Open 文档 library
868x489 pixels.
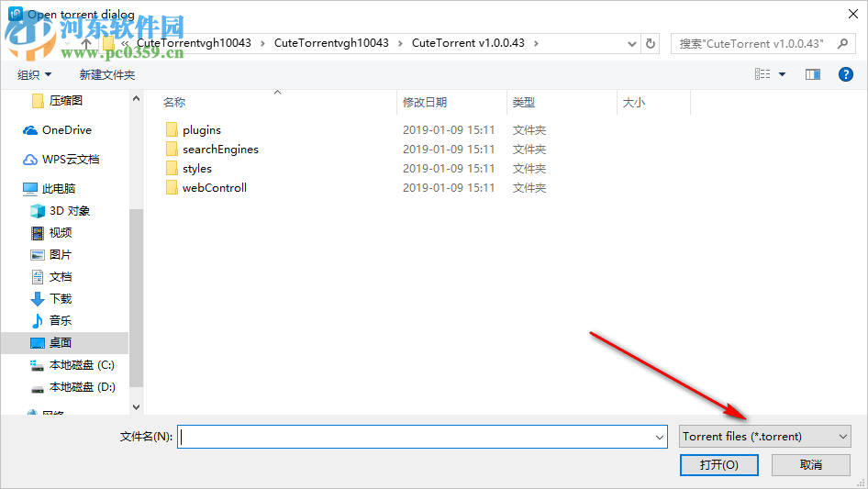pos(61,277)
